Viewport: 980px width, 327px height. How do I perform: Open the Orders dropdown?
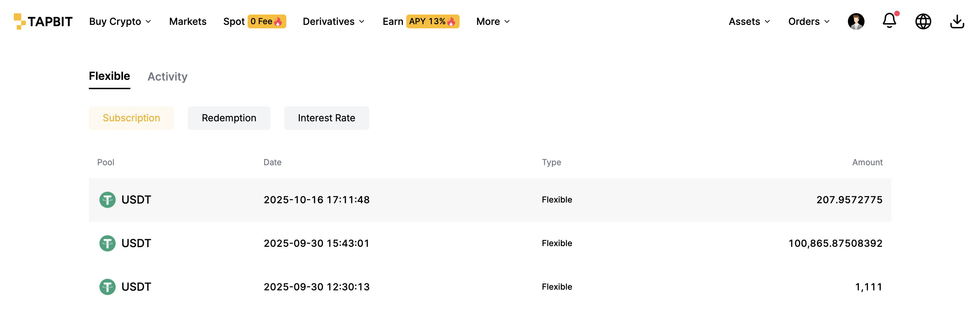[809, 21]
